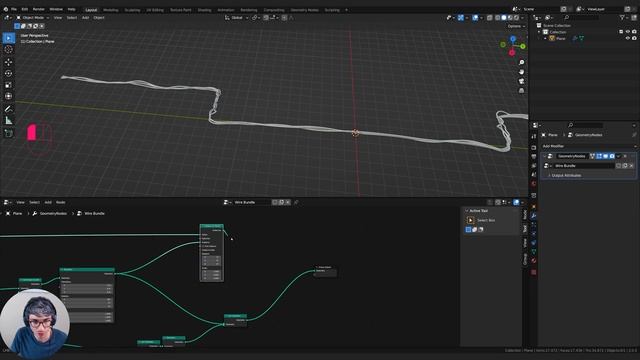Expand the Output Attributes panel
640x360 pixels.
(x=566, y=176)
